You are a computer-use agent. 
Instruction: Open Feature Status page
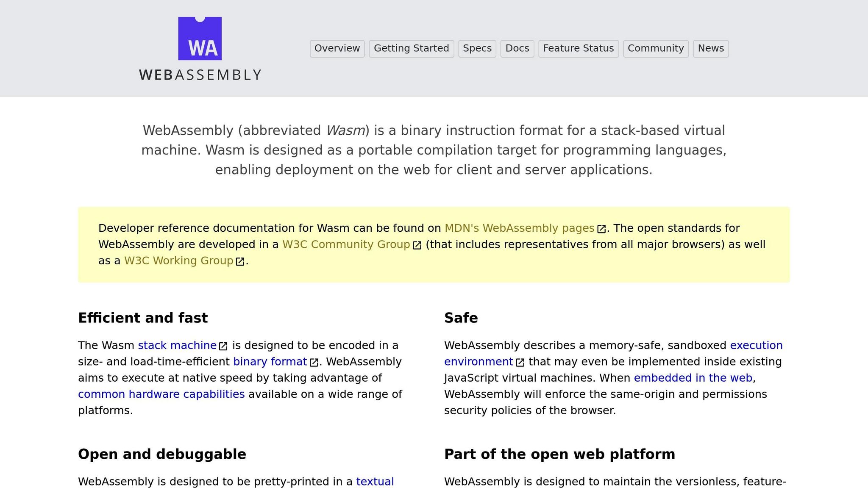coord(579,49)
